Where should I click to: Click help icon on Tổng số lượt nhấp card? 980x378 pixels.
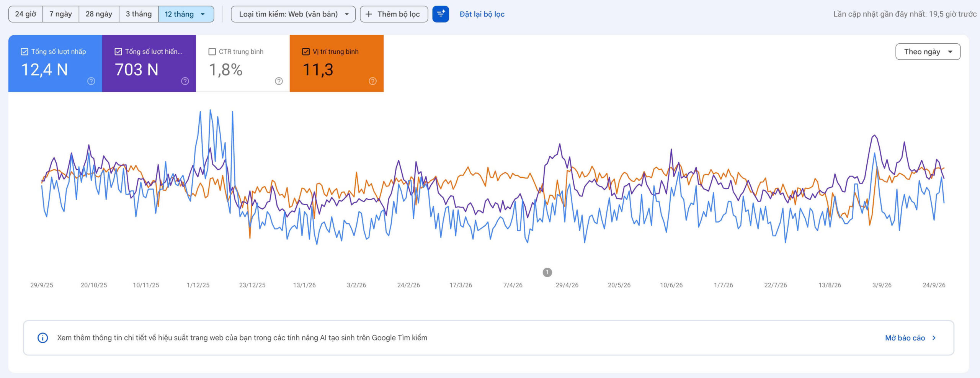(91, 81)
